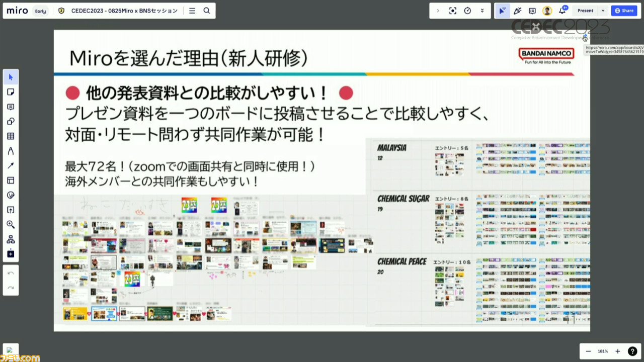Click the エントリー:5名 label
The image size is (644, 362).
click(451, 148)
